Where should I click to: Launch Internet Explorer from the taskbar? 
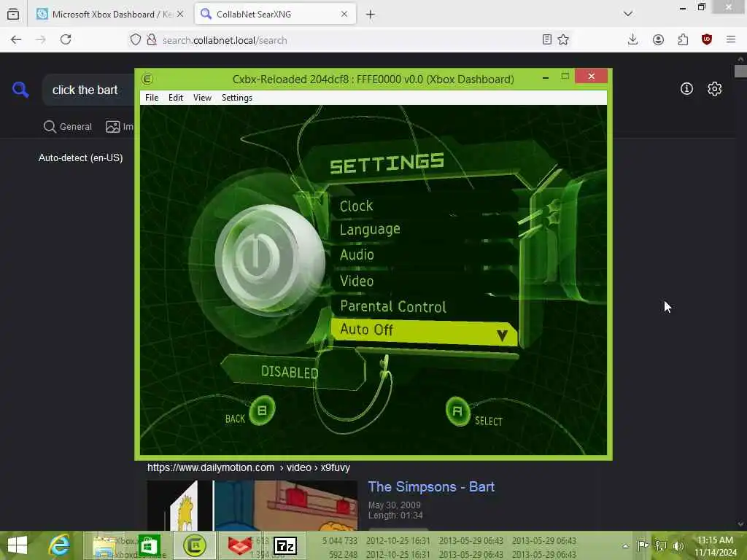[x=60, y=545]
